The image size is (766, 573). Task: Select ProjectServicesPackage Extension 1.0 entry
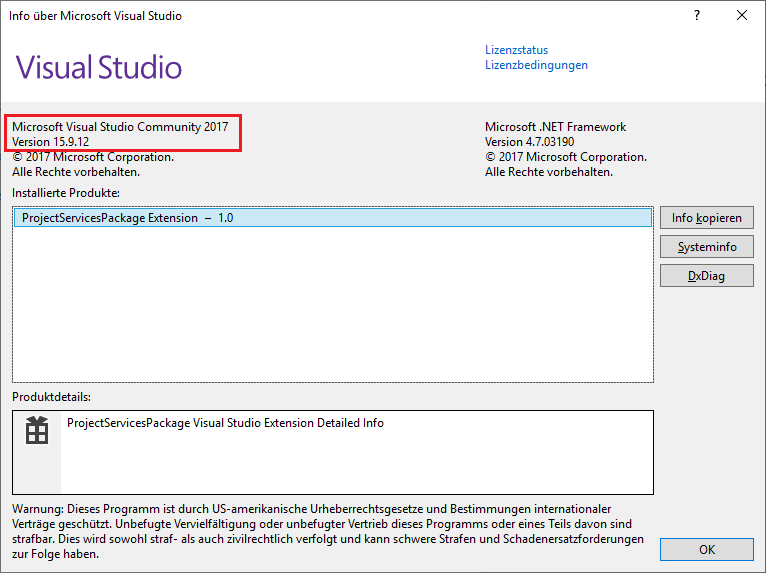pos(333,218)
